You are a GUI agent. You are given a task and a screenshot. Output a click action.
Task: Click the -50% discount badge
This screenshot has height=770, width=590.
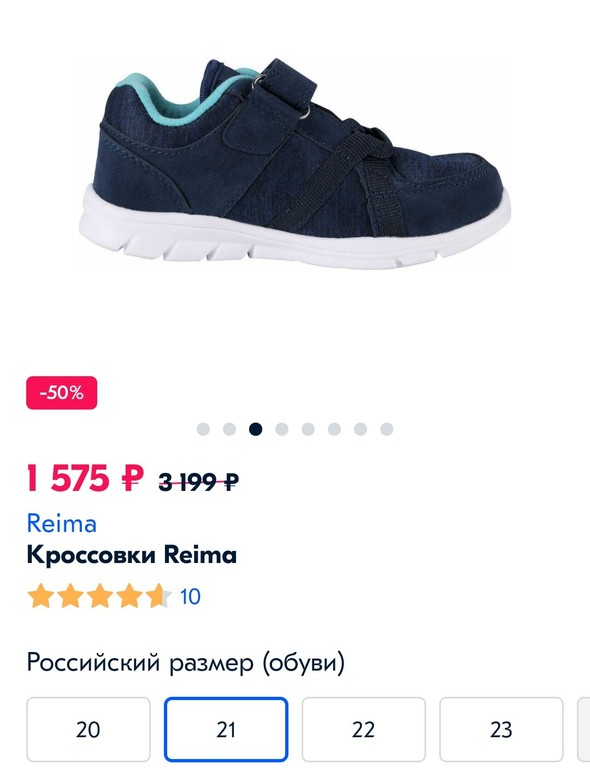click(61, 393)
